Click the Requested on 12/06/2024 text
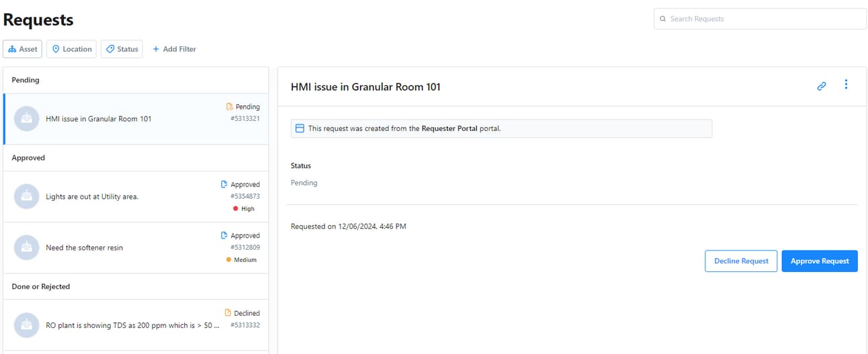 tap(349, 226)
